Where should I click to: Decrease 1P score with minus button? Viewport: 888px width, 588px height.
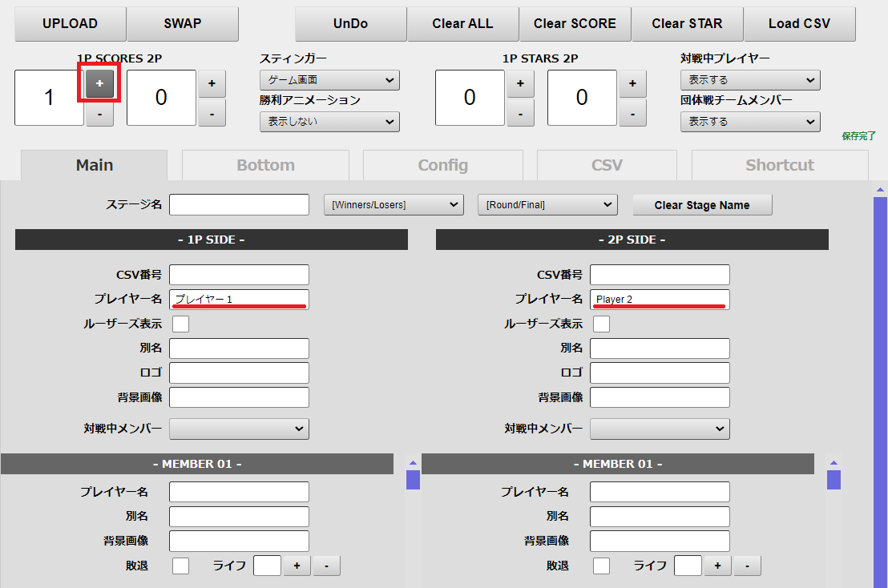(x=99, y=114)
